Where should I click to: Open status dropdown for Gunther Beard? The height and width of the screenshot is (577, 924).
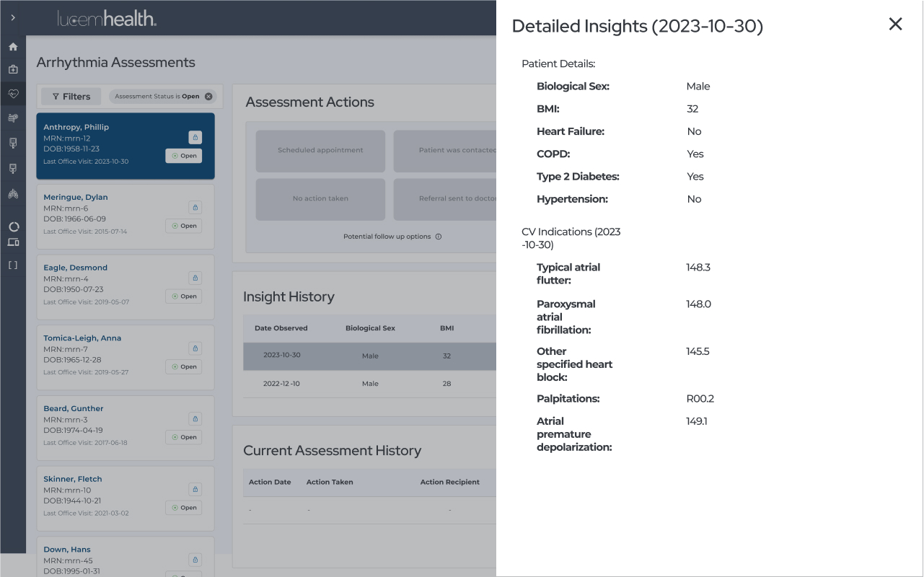tap(183, 437)
